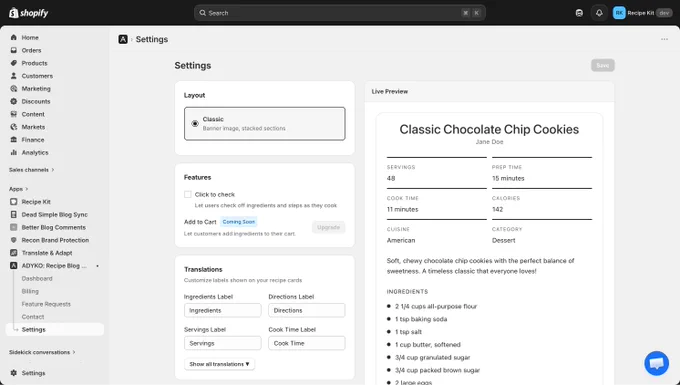This screenshot has width=680, height=385.
Task: Expand Sidekick conversations section
Action: tap(42, 352)
